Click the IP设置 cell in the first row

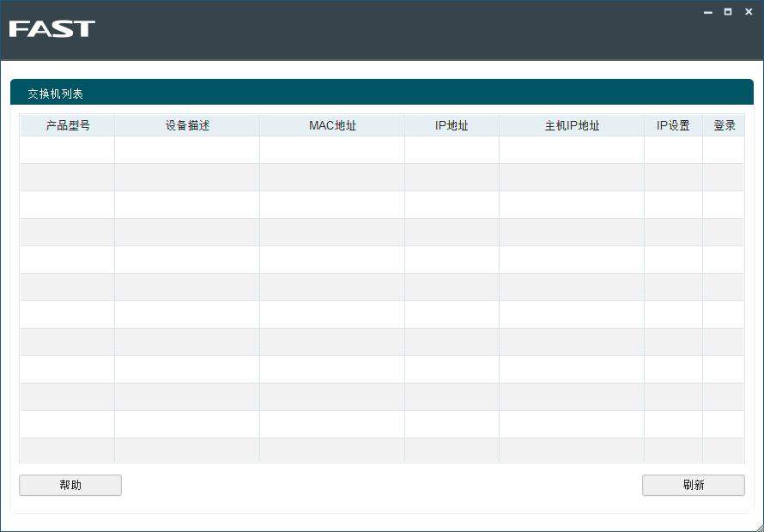[x=673, y=149]
